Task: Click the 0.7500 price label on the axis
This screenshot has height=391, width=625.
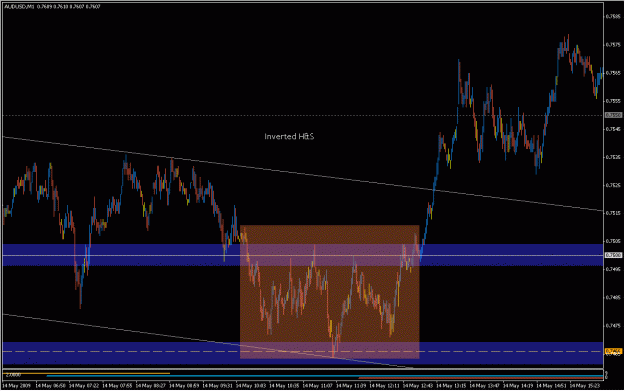Action: (x=613, y=255)
